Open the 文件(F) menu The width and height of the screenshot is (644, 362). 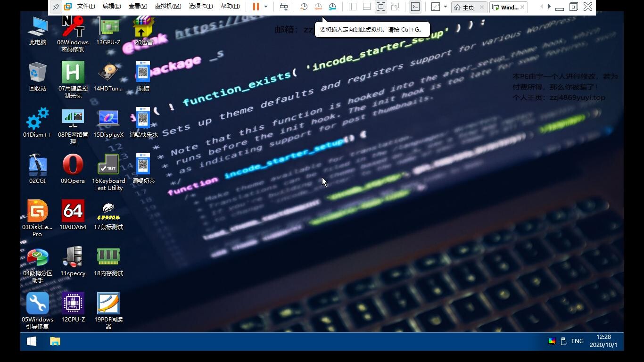[86, 7]
